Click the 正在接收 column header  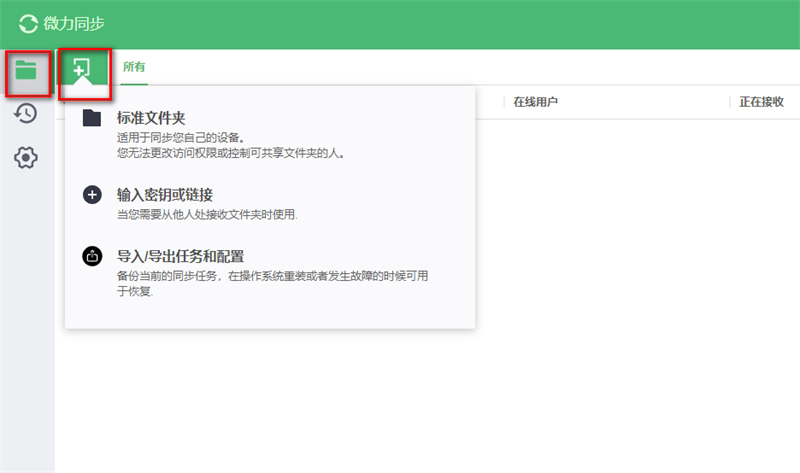point(761,102)
